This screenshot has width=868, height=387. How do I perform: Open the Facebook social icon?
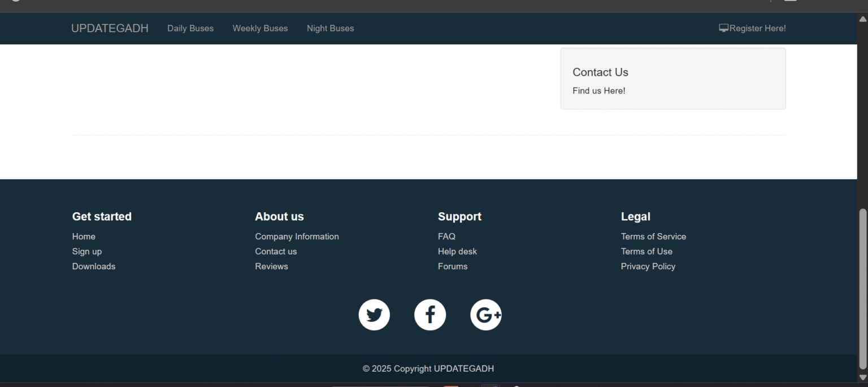[430, 315]
